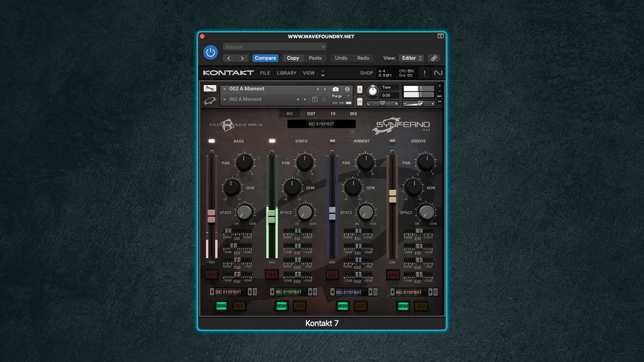This screenshot has height=362, width=644.
Task: Toggle the BASS layer on/off light
Action: point(212,141)
